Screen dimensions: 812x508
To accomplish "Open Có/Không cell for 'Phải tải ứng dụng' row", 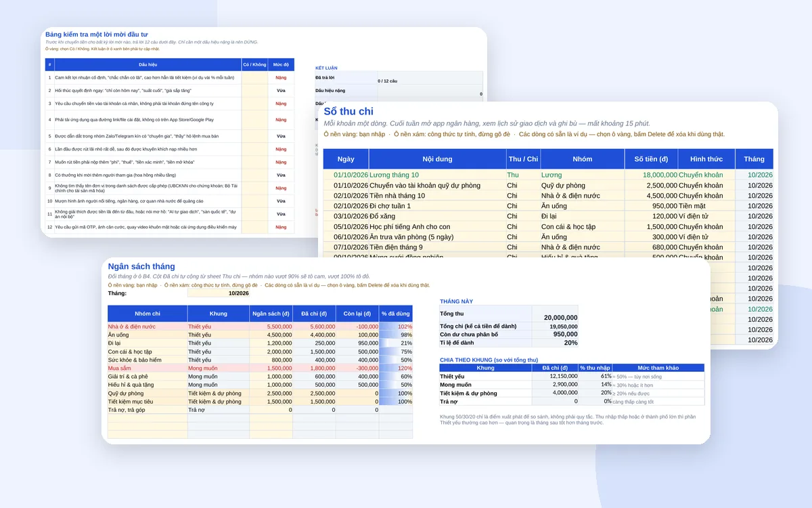I will [254, 120].
